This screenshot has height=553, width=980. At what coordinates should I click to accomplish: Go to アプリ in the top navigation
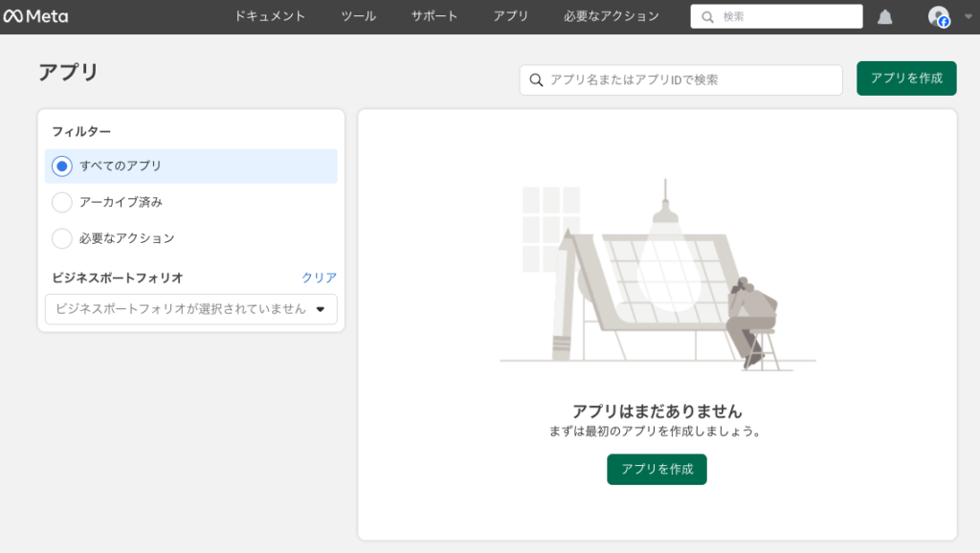511,16
